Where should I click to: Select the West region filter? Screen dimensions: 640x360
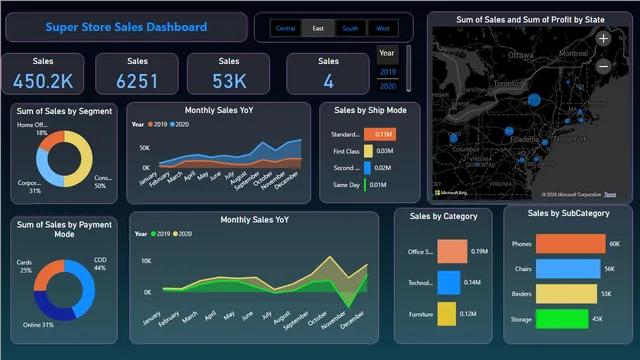coord(382,29)
